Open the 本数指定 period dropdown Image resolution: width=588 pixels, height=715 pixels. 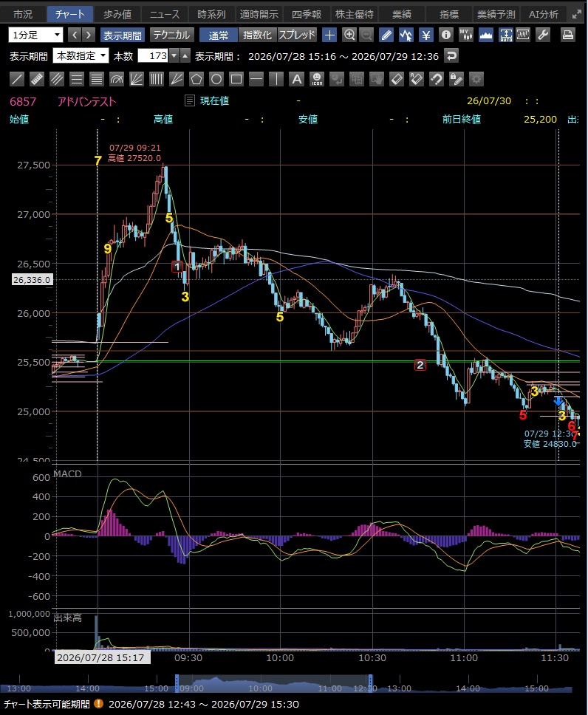(x=81, y=55)
